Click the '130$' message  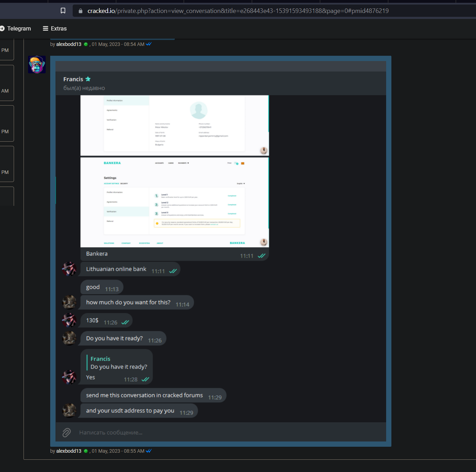tap(106, 321)
